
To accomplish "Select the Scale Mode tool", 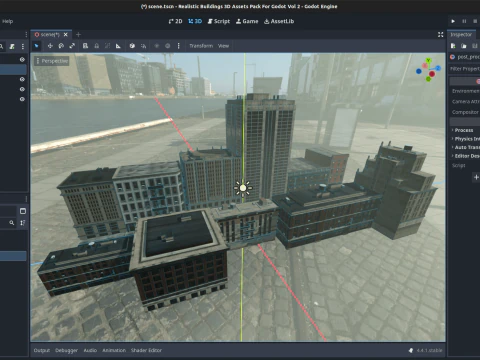I will (x=72, y=46).
